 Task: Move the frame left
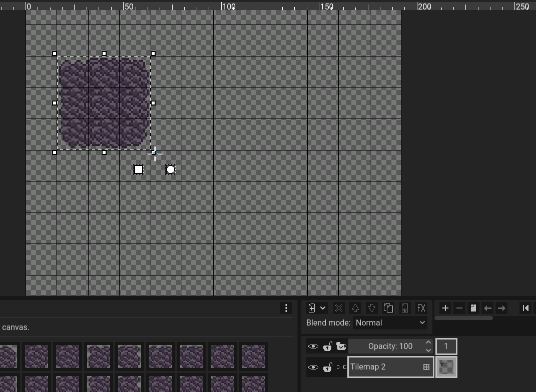point(487,308)
